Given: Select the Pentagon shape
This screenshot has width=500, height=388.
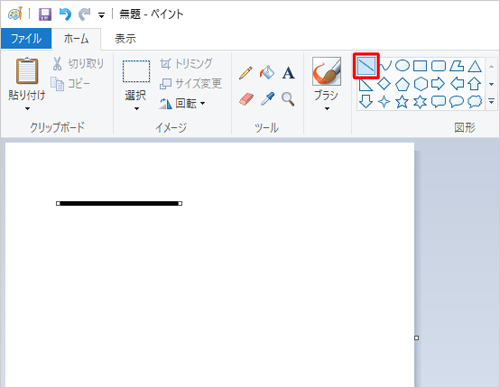Looking at the screenshot, I should (402, 84).
